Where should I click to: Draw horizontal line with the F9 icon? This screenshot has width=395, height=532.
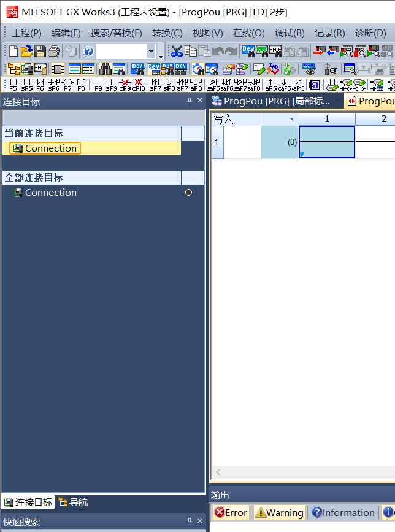click(98, 85)
